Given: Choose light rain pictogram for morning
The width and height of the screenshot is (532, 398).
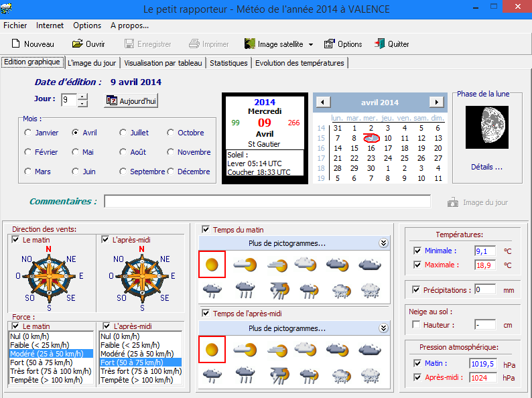Looking at the screenshot, I should [x=212, y=291].
